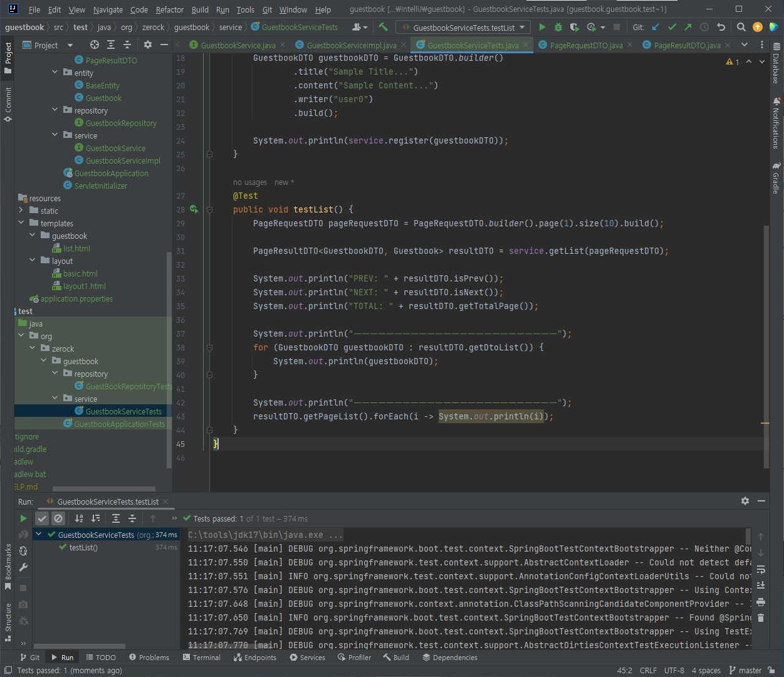Click the rollback undo arrow icon
Image resolution: width=784 pixels, height=677 pixels.
pyautogui.click(x=721, y=27)
